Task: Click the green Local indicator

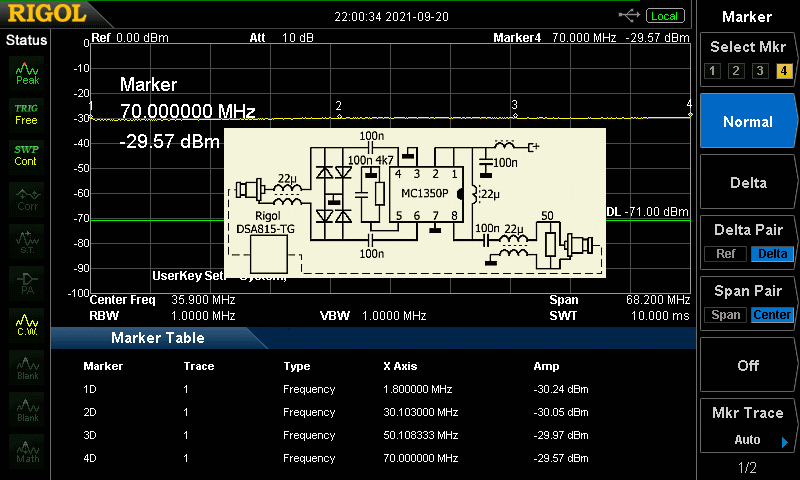Action: point(663,16)
